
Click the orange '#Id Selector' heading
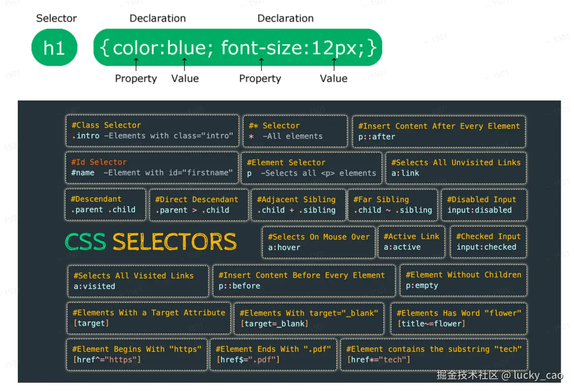[99, 162]
